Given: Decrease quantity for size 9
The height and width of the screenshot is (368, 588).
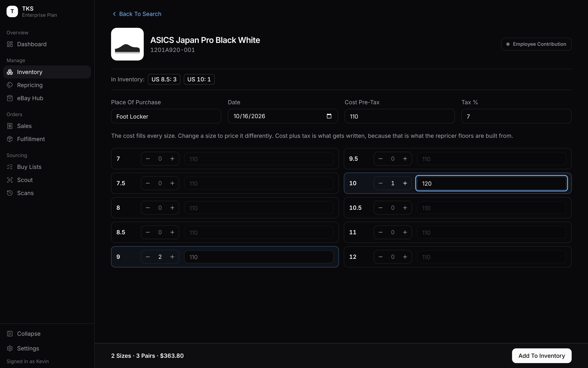Looking at the screenshot, I should click(x=148, y=257).
